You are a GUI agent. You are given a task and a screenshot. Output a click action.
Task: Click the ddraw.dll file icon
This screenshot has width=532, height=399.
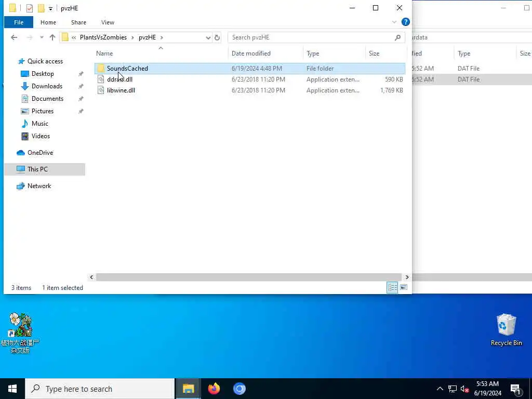[x=101, y=79]
